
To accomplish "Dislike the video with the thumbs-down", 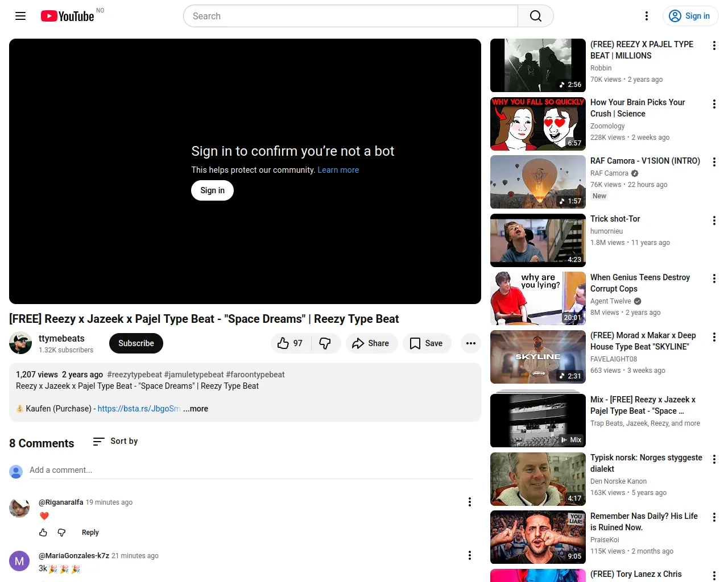I will coord(326,343).
